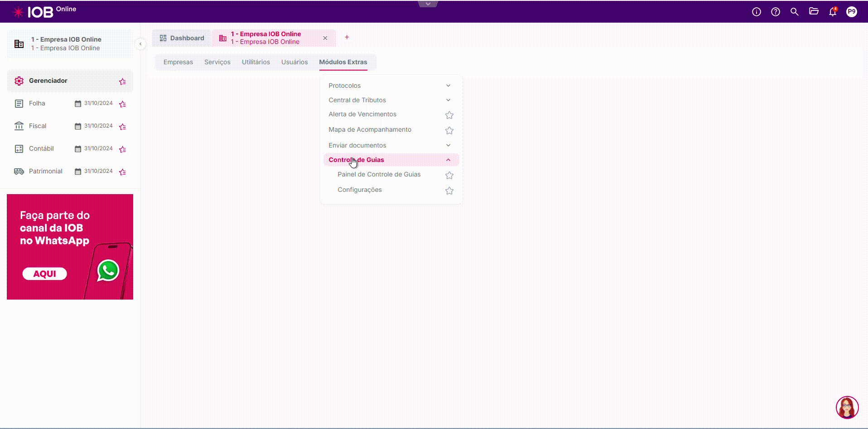The width and height of the screenshot is (868, 429).
Task: Toggle favorite star for Folha module
Action: [122, 104]
